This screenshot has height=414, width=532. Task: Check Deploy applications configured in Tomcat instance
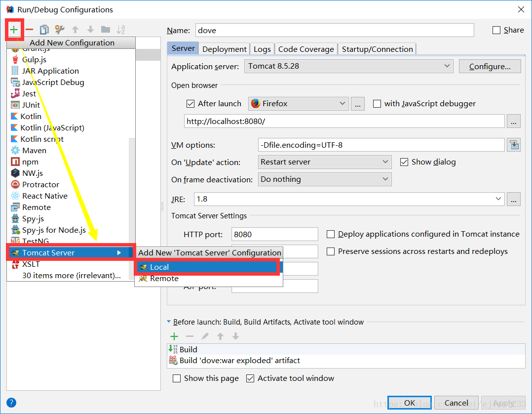click(331, 234)
